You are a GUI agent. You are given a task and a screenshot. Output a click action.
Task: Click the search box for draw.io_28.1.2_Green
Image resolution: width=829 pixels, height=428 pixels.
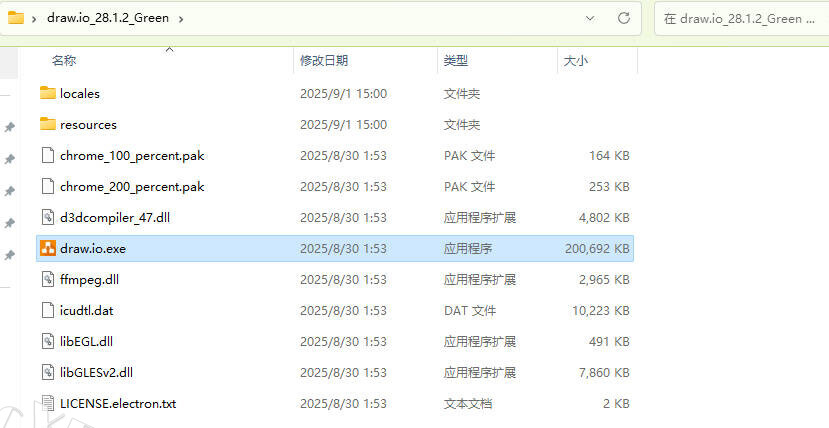742,18
